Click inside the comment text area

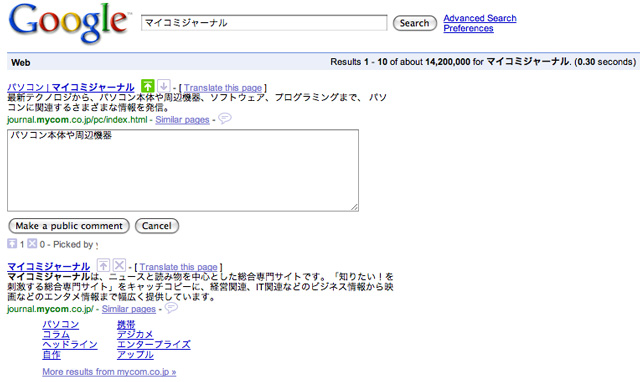coord(183,171)
